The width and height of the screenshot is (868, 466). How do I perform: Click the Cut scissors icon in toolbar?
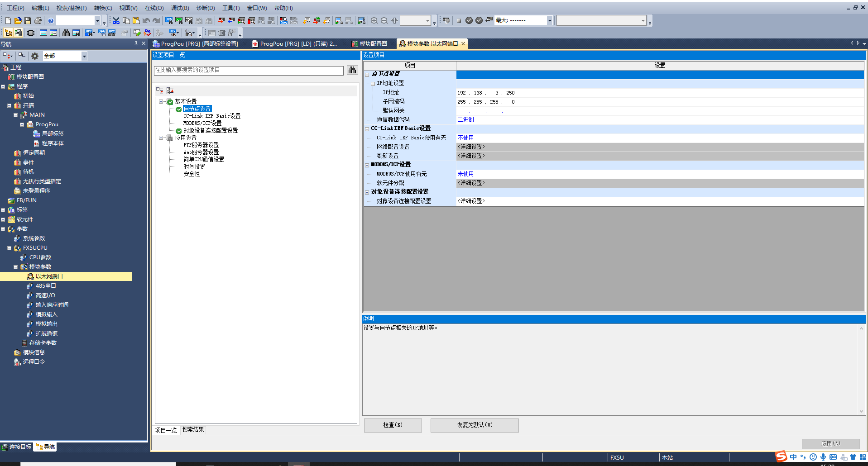coord(116,21)
